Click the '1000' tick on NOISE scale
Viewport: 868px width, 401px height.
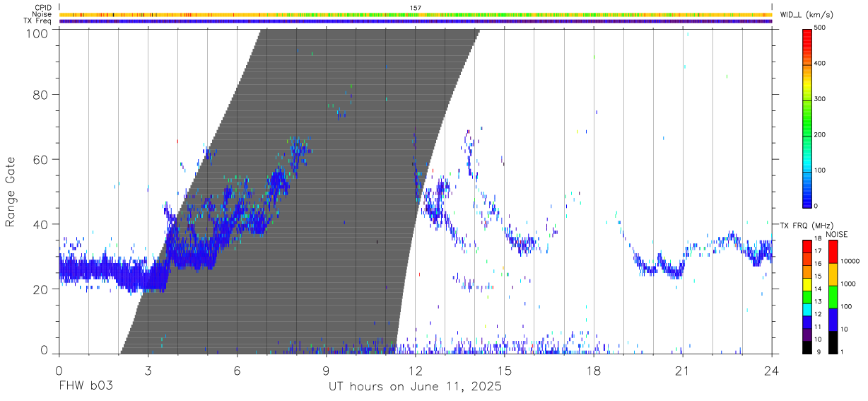coord(847,284)
